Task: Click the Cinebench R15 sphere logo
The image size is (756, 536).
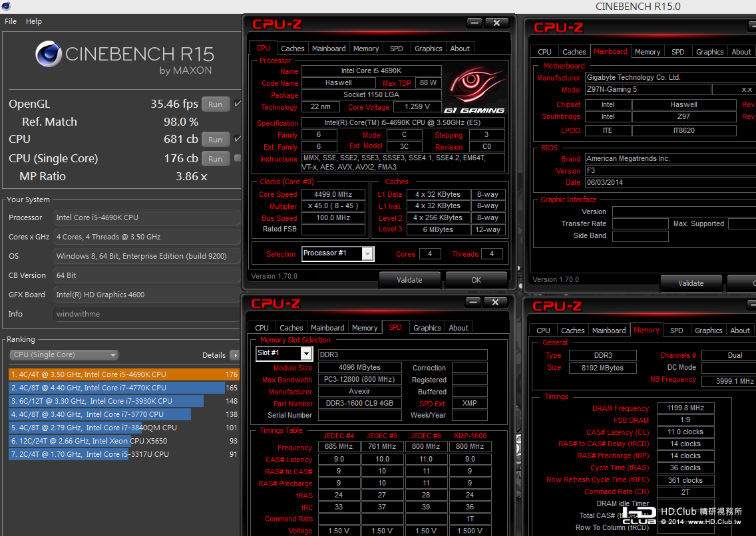Action: click(x=48, y=53)
